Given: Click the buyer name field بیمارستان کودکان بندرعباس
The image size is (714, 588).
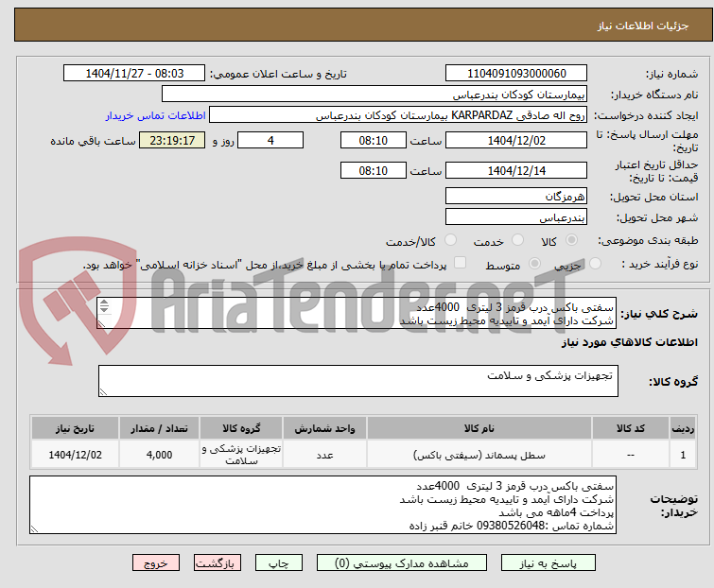Looking at the screenshot, I should (374, 95).
